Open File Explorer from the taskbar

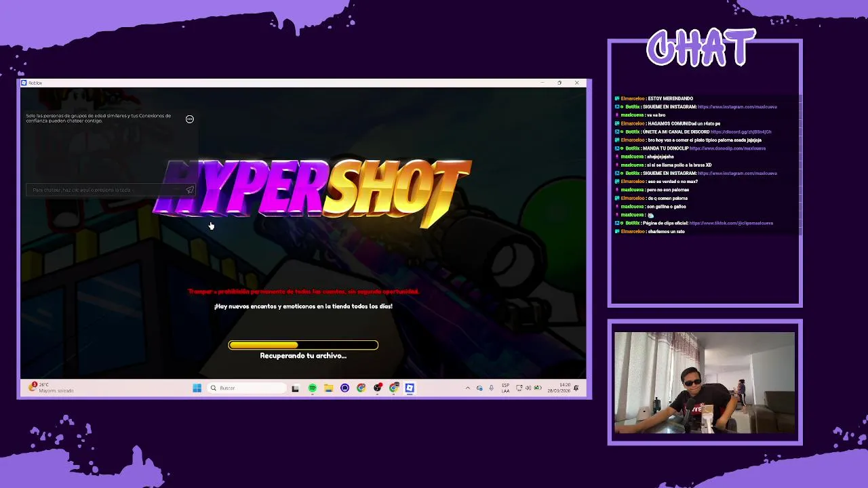[x=328, y=388]
